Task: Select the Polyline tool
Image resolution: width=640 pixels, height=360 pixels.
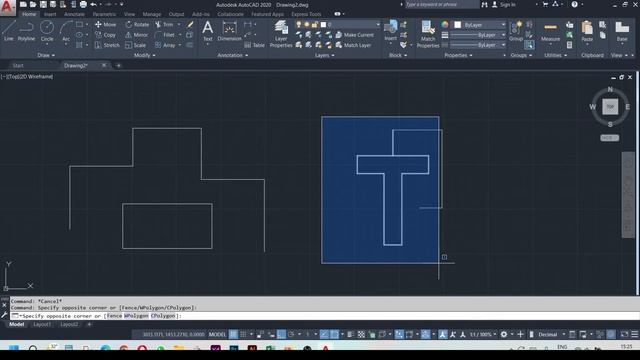Action: click(26, 31)
